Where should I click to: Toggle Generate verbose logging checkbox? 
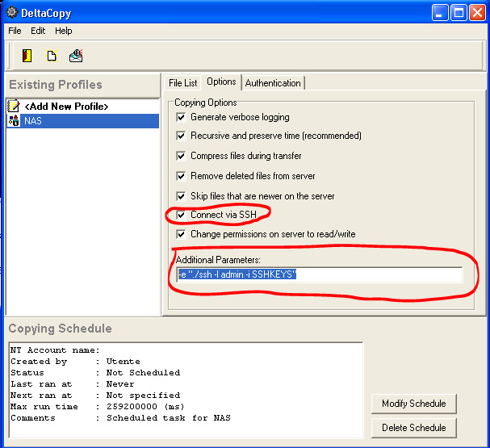click(x=181, y=117)
